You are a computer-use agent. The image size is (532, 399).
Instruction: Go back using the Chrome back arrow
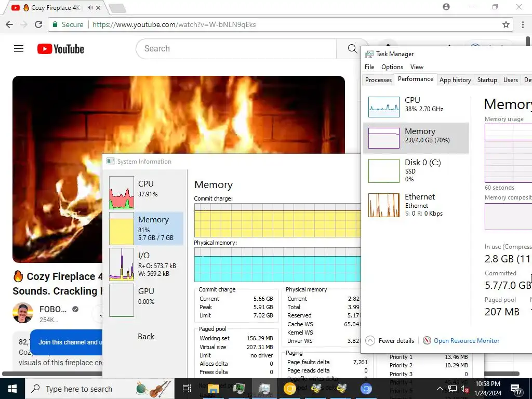pyautogui.click(x=9, y=24)
